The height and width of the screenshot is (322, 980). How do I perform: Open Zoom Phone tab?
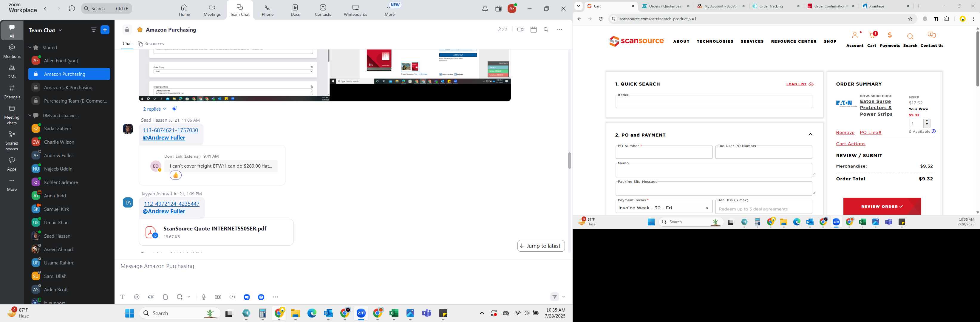coord(268,10)
